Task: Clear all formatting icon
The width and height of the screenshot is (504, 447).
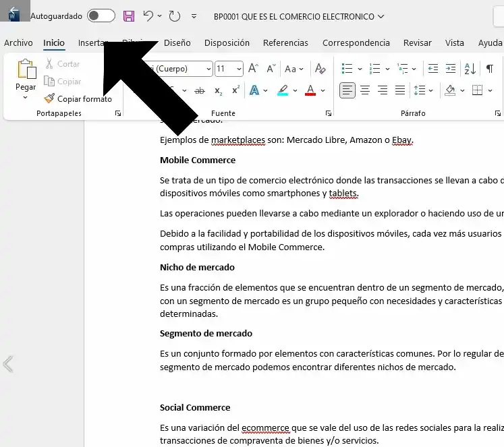Action: coord(320,68)
